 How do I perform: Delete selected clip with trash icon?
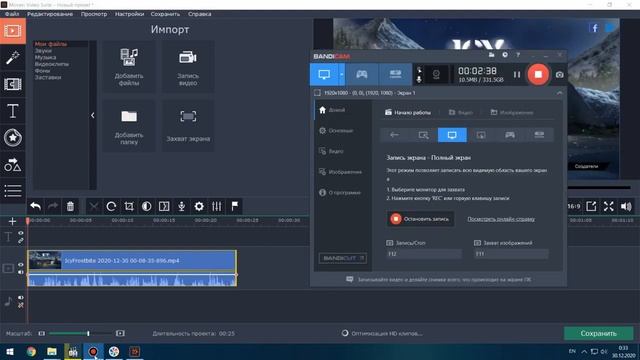coord(70,207)
